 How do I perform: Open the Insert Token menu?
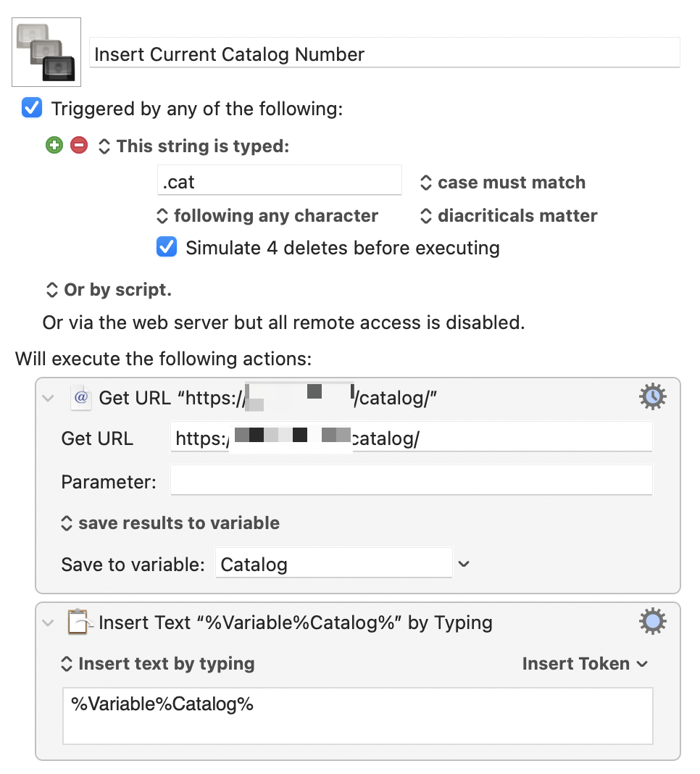[585, 664]
